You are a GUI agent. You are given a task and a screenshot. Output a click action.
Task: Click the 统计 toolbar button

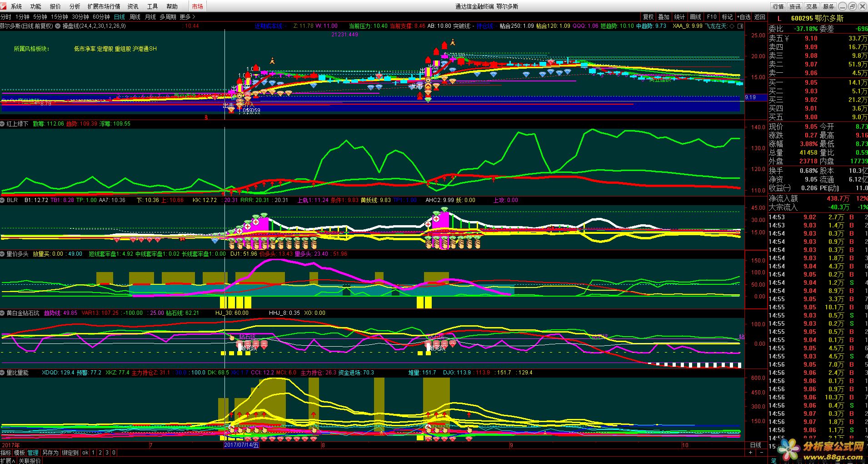[x=680, y=17]
